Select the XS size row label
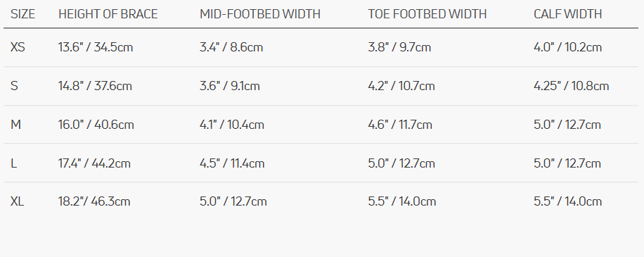This screenshot has height=257, width=644. click(18, 47)
